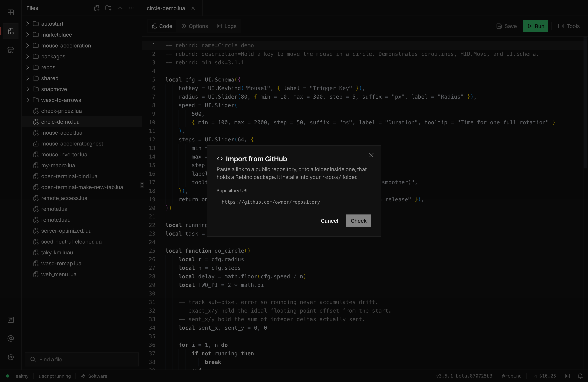588x382 pixels.
Task: Click the green Run button
Action: click(535, 26)
